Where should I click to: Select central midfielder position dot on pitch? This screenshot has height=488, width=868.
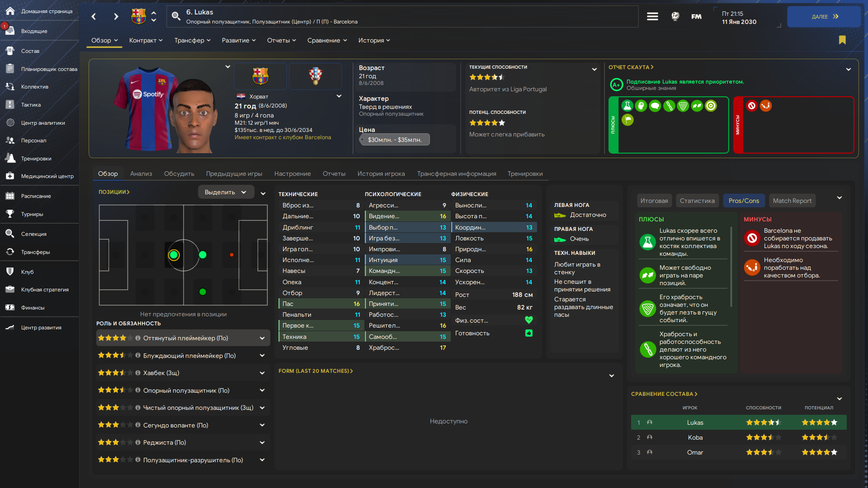(x=203, y=255)
